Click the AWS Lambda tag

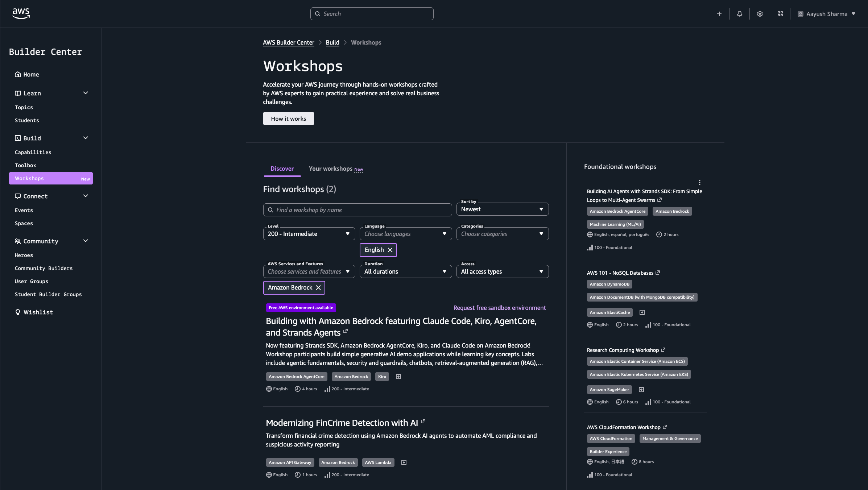click(378, 462)
